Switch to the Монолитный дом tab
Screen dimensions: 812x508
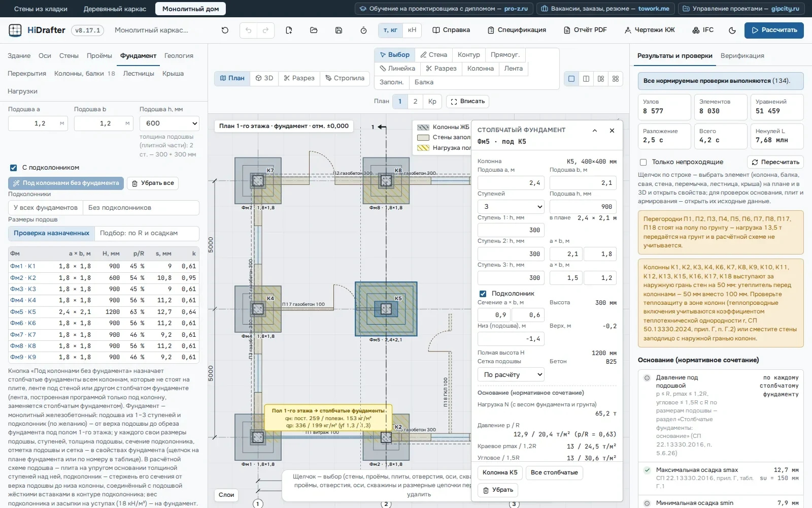(191, 9)
